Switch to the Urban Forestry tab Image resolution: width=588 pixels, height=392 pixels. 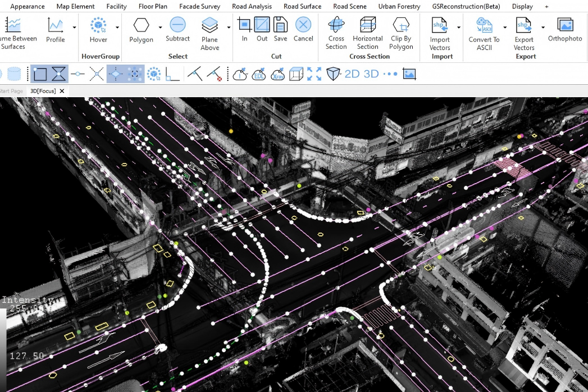pyautogui.click(x=399, y=6)
